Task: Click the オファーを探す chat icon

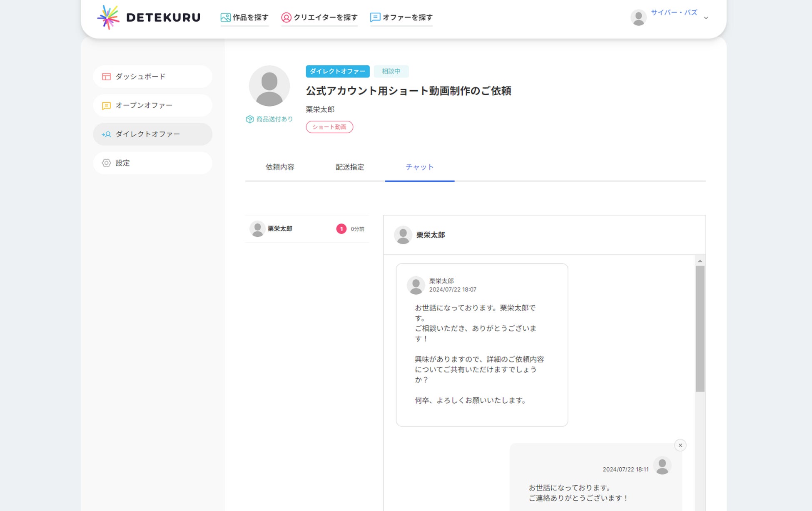Action: coord(375,17)
